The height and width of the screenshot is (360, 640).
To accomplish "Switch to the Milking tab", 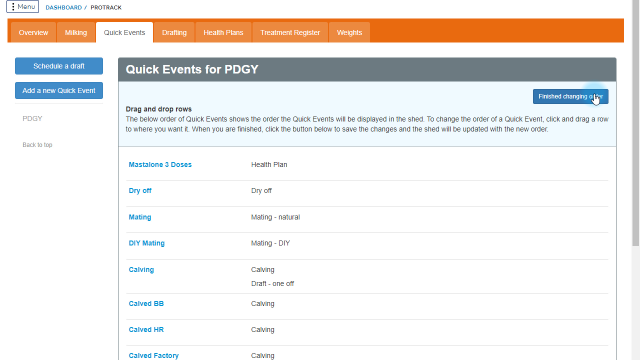I will tap(76, 33).
